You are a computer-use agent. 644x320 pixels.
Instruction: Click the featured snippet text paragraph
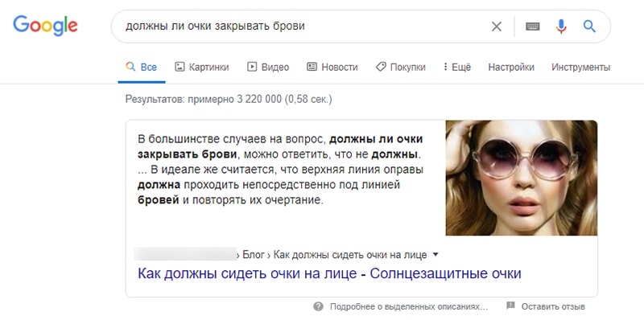pos(280,170)
